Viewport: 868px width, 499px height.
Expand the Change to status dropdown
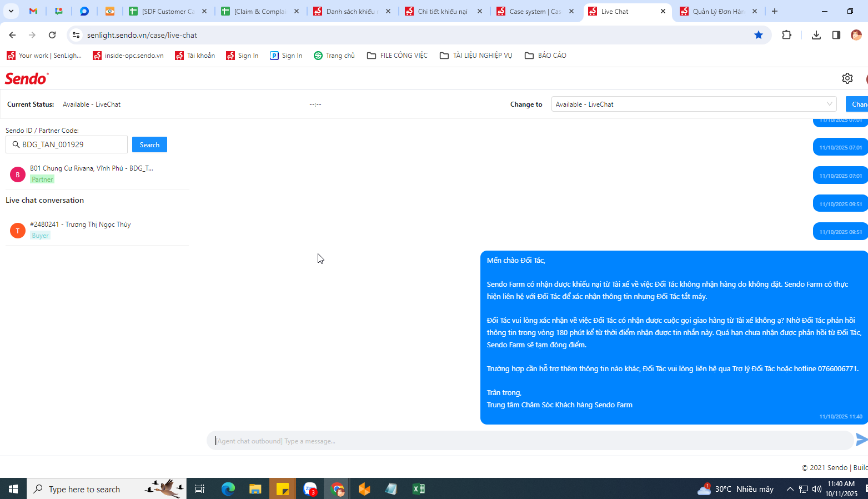(x=694, y=104)
